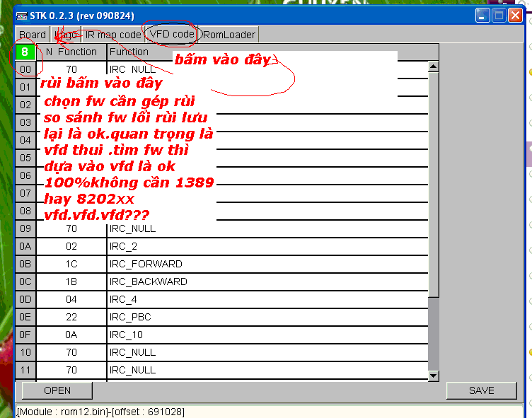Click IRC_NULL in row 11
Image resolution: width=532 pixels, height=418 pixels.
coord(267,370)
